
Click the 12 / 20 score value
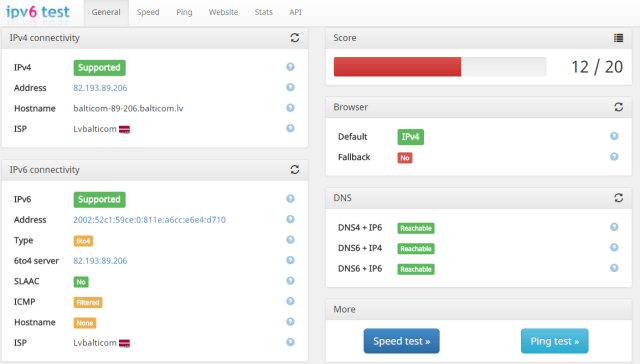pyautogui.click(x=597, y=67)
